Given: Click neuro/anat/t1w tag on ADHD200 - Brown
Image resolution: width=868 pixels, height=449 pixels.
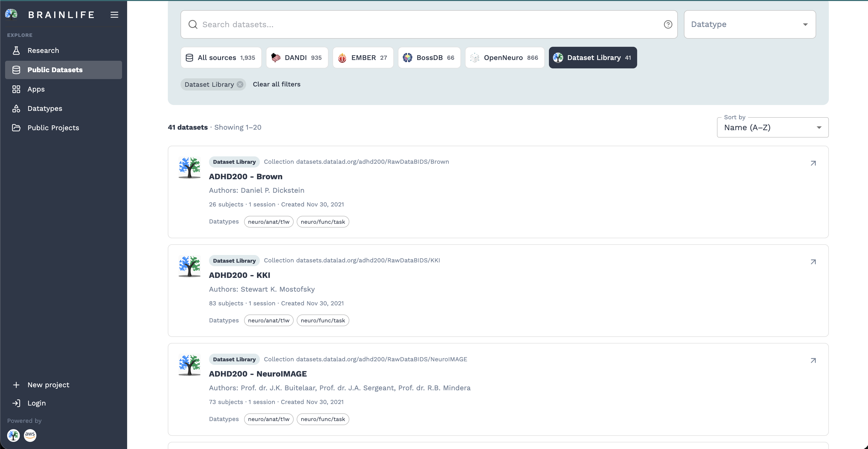Looking at the screenshot, I should 268,222.
